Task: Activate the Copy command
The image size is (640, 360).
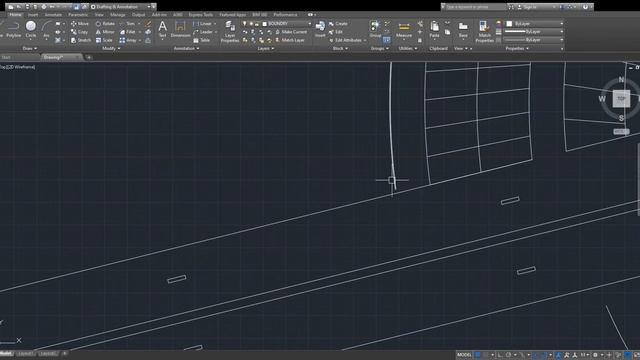Action: pos(80,32)
